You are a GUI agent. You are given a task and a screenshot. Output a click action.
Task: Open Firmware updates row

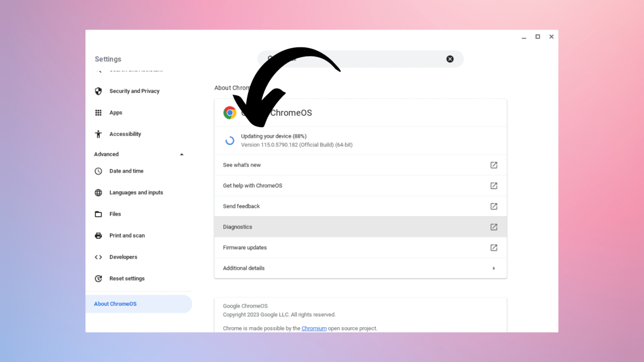[360, 248]
